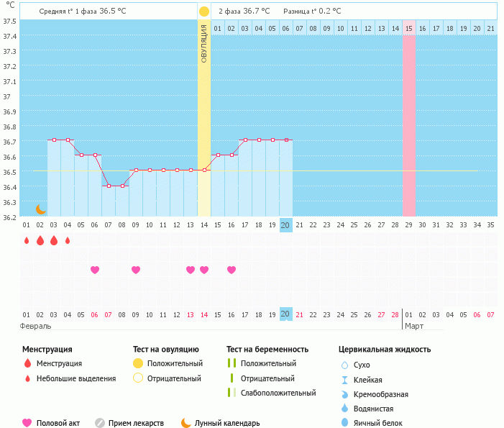Click the pink heart on cycle day 06

95,270
